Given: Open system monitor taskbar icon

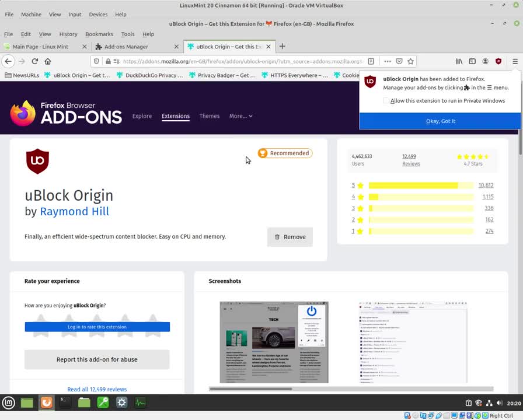Looking at the screenshot, I should tap(141, 403).
